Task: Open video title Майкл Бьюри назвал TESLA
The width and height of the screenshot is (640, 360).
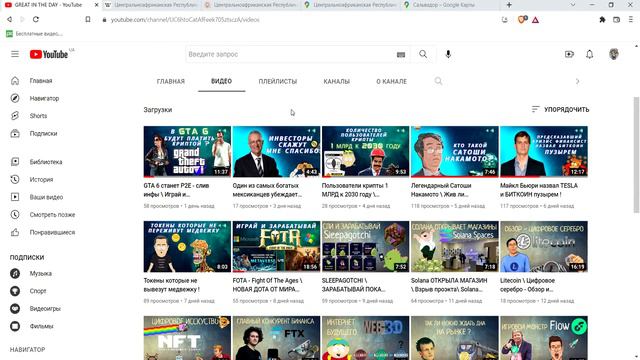Action: pos(539,190)
